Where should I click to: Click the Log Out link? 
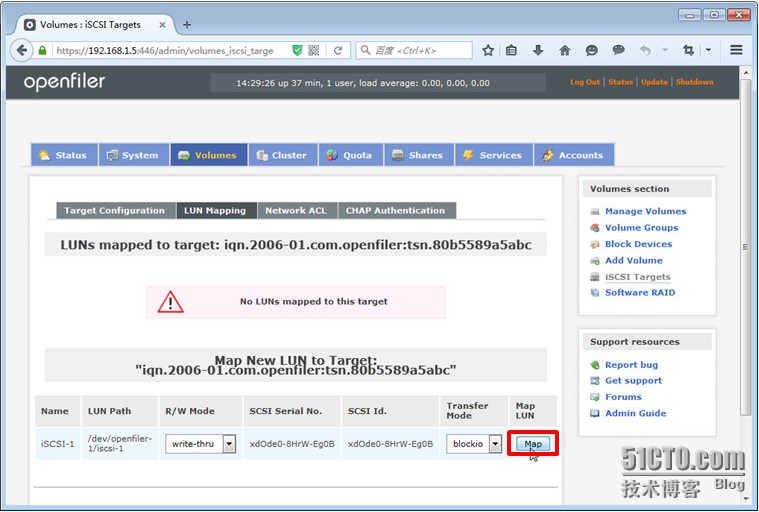coord(585,82)
